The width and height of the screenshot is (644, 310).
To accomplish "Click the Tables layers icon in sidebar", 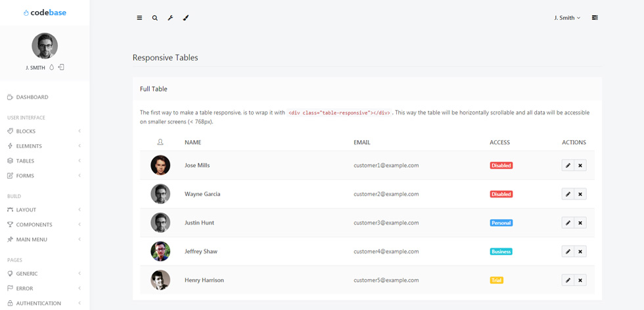I will (11, 161).
